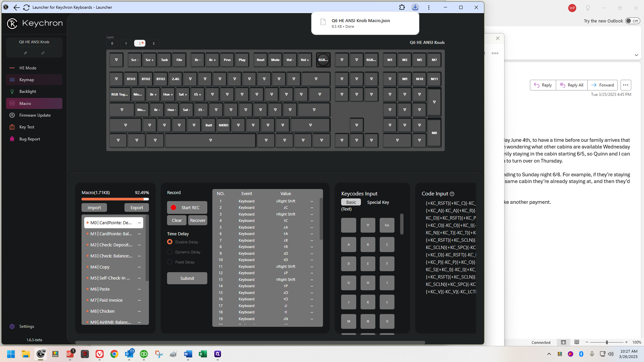
Task: Open File Explorer from the taskbar
Action: (x=26, y=354)
